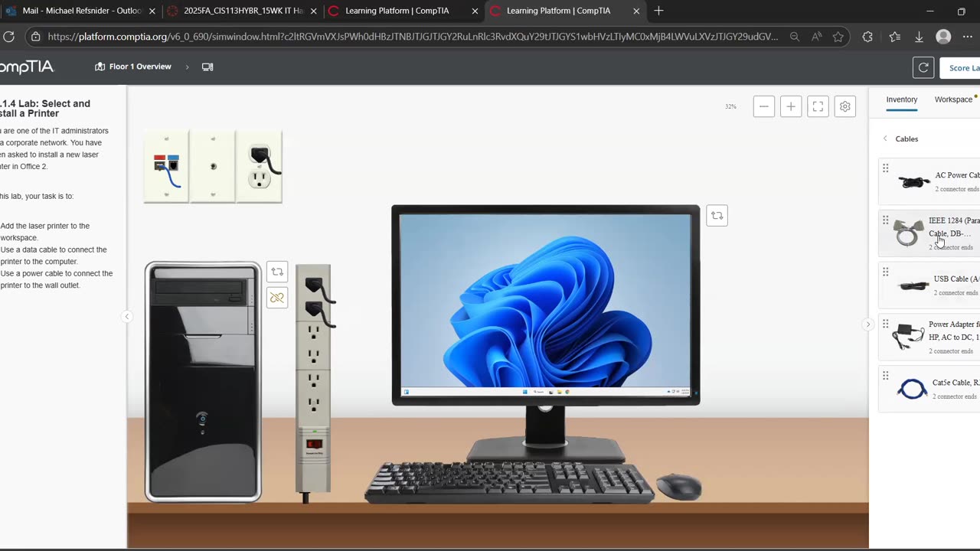Click the keyboard on the desk
The height and width of the screenshot is (551, 980).
tap(509, 482)
